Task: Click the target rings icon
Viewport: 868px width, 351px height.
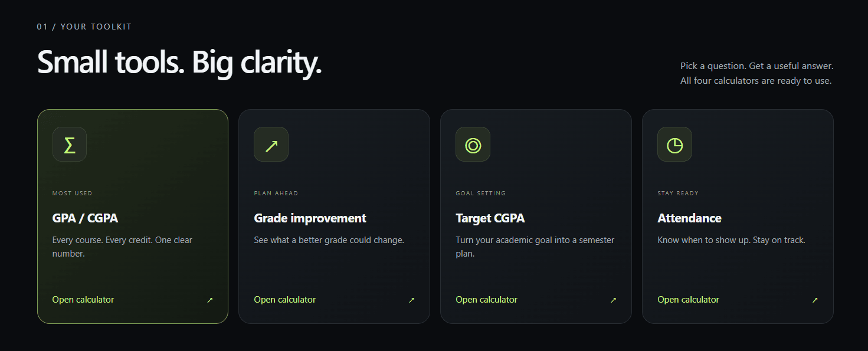Action: [x=473, y=145]
